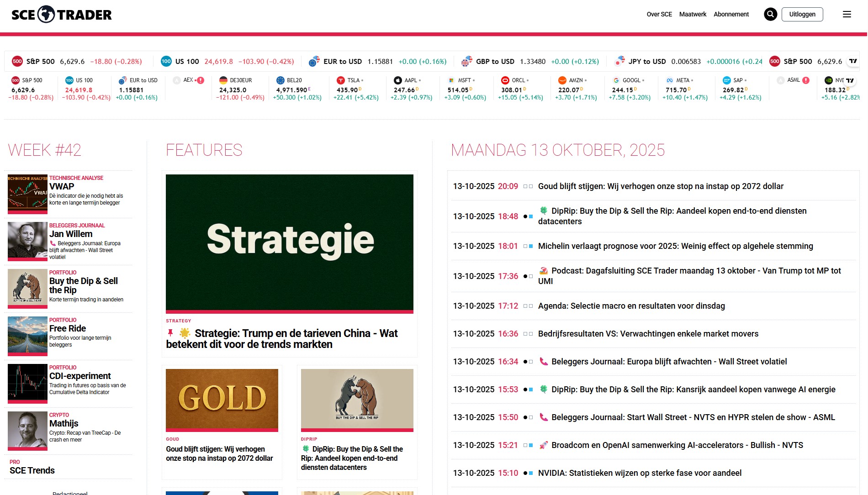Open 'Podcast: Dagafsluiting SCE Trader' article
The height and width of the screenshot is (495, 868).
point(690,276)
